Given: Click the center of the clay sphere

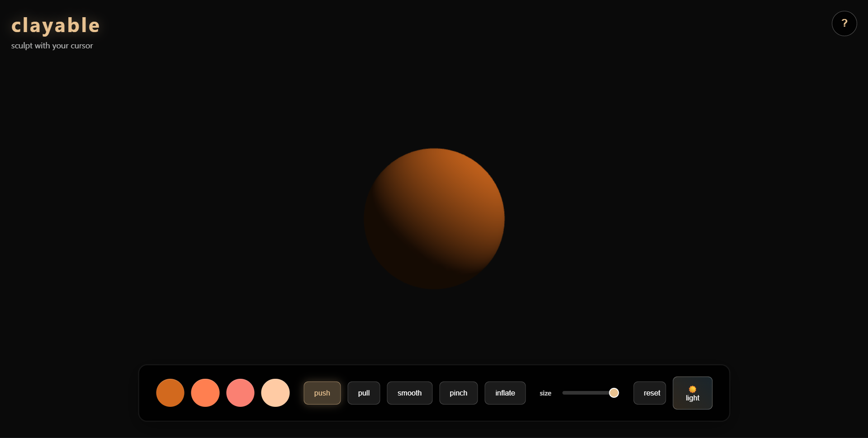Looking at the screenshot, I should point(434,219).
